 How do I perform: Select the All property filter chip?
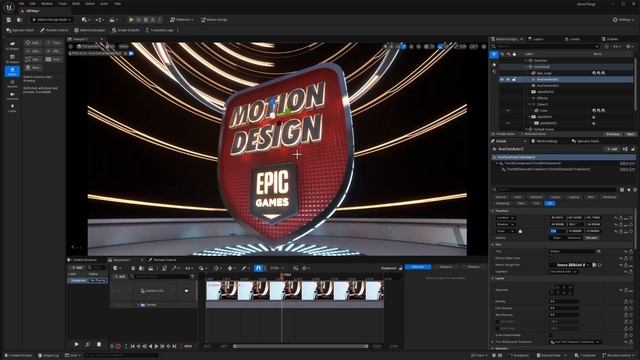click(550, 203)
